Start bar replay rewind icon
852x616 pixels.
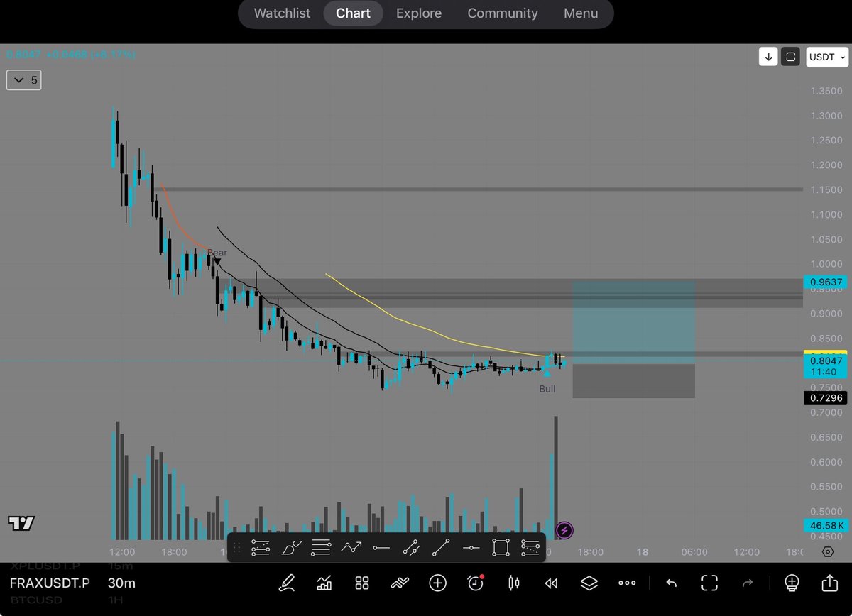point(551,583)
